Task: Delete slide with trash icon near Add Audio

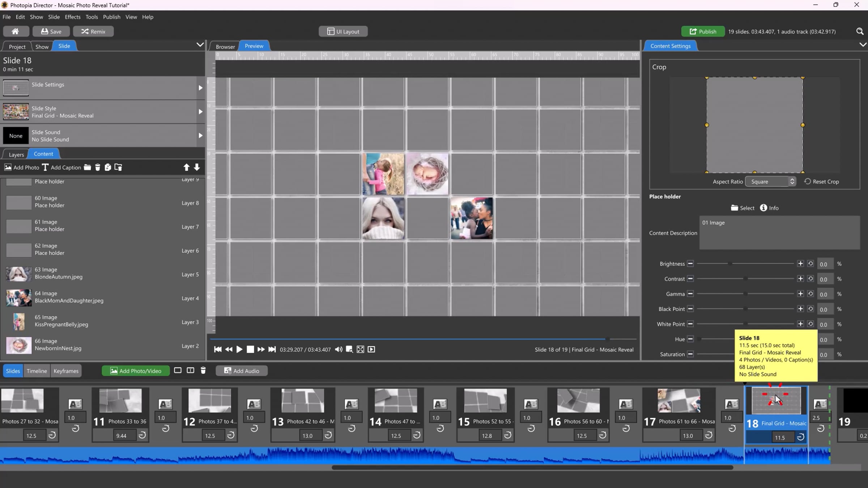Action: pos(203,371)
